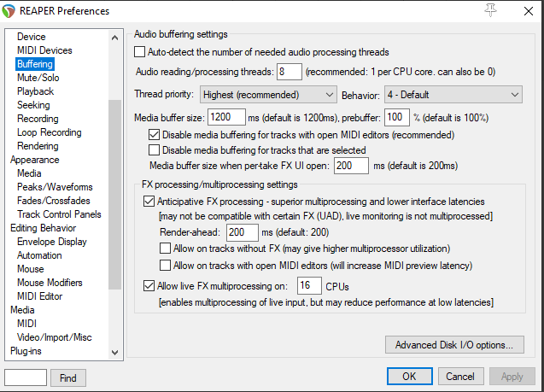The height and width of the screenshot is (392, 544).
Task: Click the prebuffer percentage field
Action: pyautogui.click(x=397, y=117)
